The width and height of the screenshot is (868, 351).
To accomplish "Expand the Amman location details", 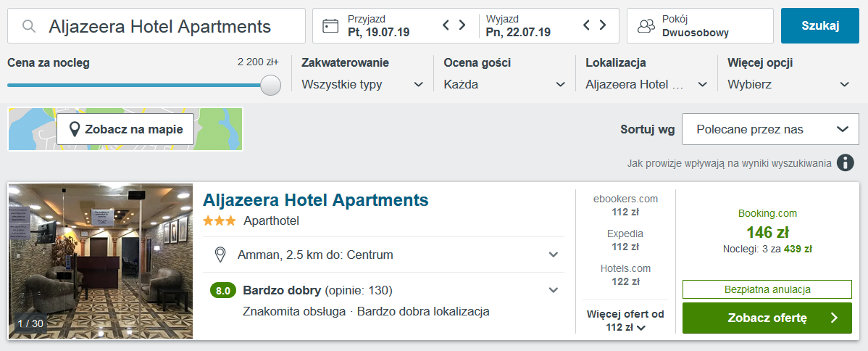I will tap(554, 255).
